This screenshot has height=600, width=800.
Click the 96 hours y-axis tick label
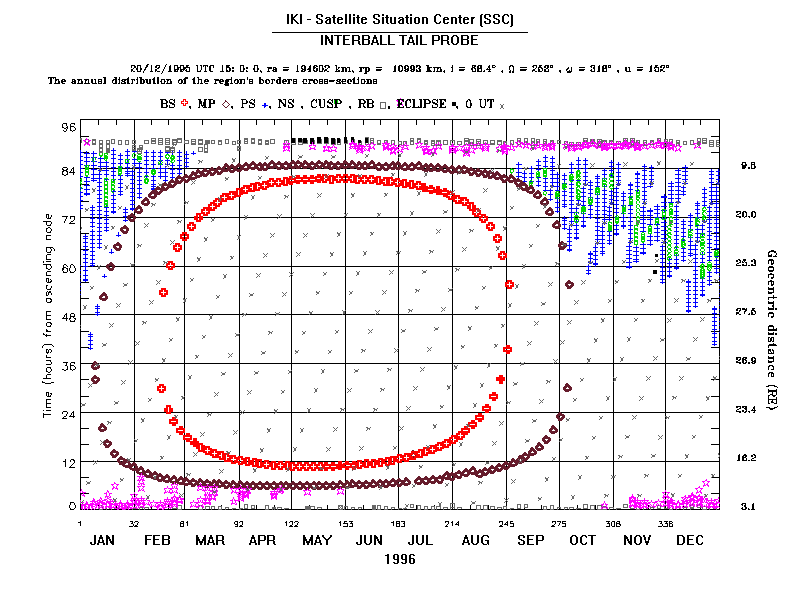(x=69, y=127)
